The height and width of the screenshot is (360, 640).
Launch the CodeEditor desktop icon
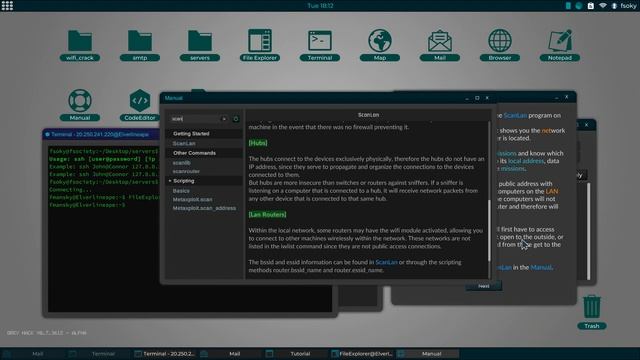(140, 105)
